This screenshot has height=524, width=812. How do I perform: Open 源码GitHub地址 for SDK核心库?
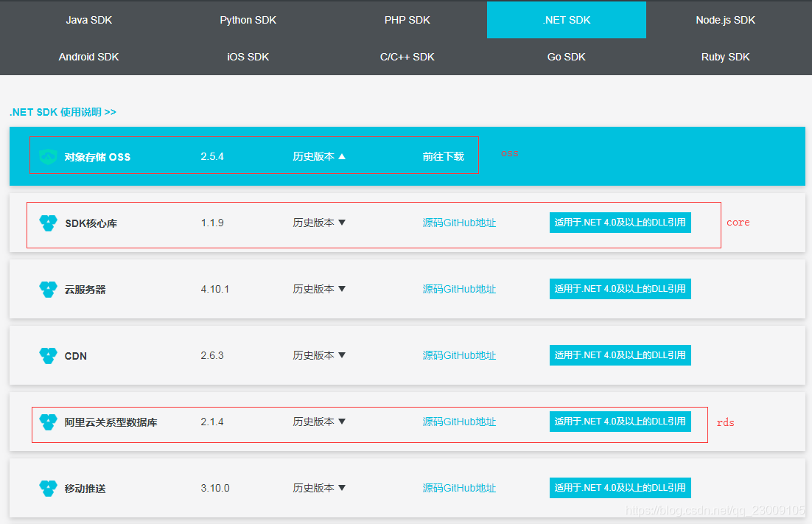pos(459,223)
